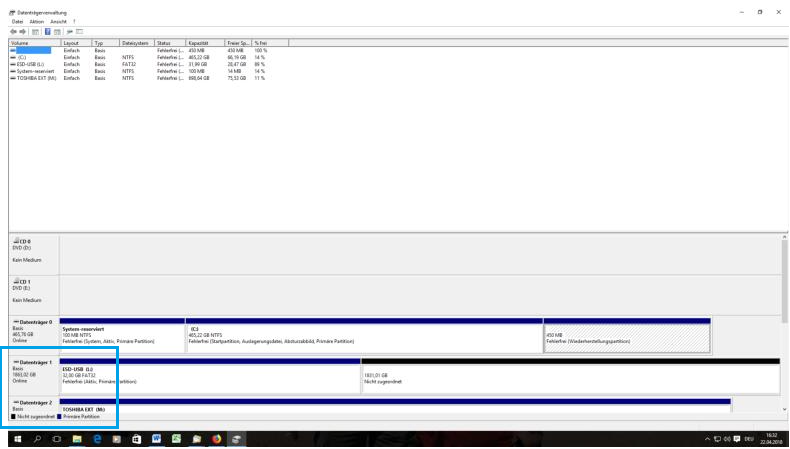Open the Windows Start menu
Image resolution: width=790 pixels, height=449 pixels.
(18, 439)
